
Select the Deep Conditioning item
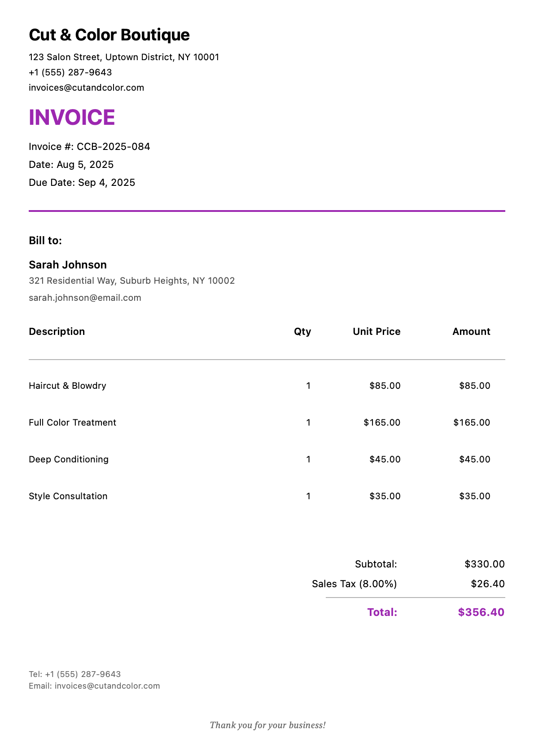(69, 459)
